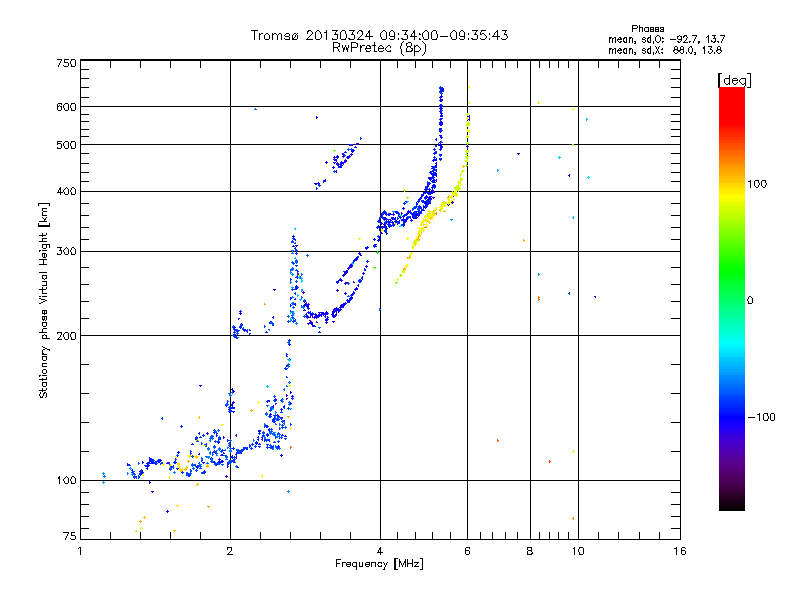Click the plot title "Tromsø 20130324 09:34:00-09:35:43"
The width and height of the screenshot is (800, 600).
(379, 35)
